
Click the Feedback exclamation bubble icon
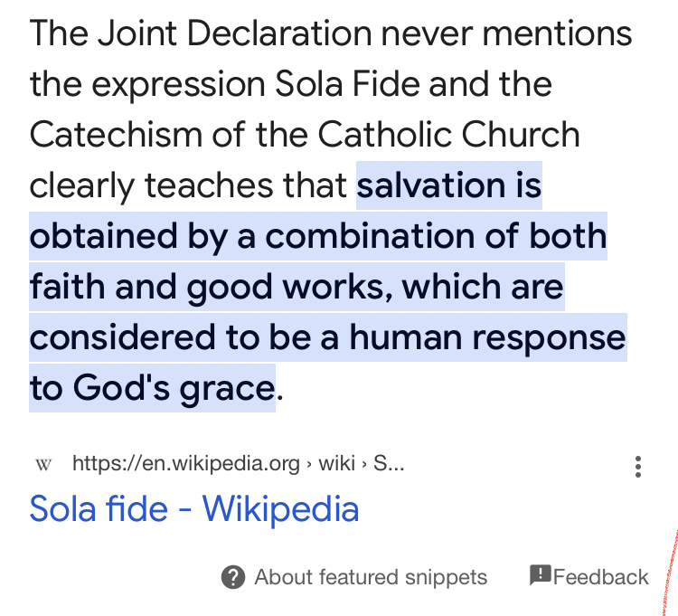click(540, 575)
